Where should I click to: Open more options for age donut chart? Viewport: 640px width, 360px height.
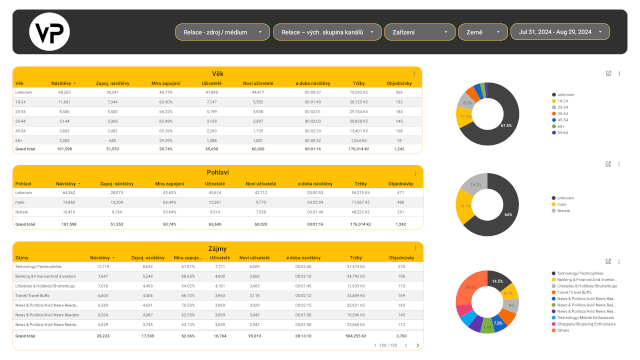pyautogui.click(x=619, y=74)
